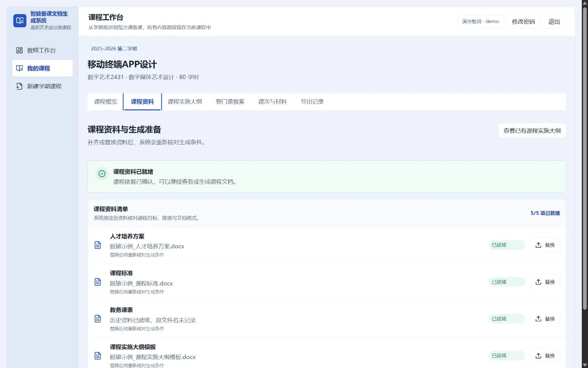This screenshot has height=368, width=588.
Task: Click the 5/5 项已就绪 status text
Action: (x=545, y=213)
